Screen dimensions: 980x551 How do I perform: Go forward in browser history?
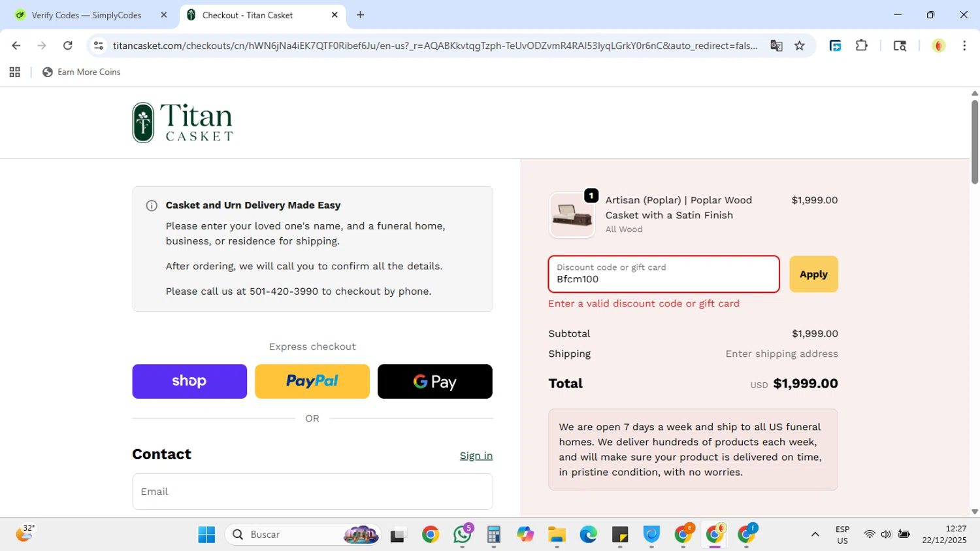click(42, 46)
